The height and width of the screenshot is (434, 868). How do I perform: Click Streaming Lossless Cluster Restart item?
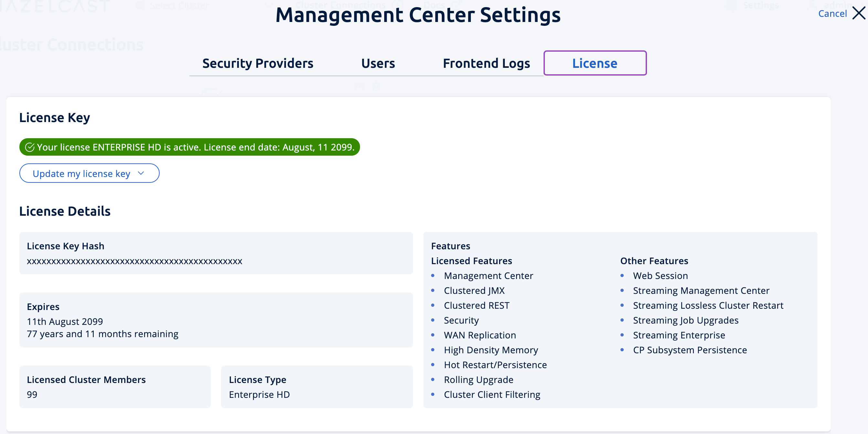coord(708,305)
